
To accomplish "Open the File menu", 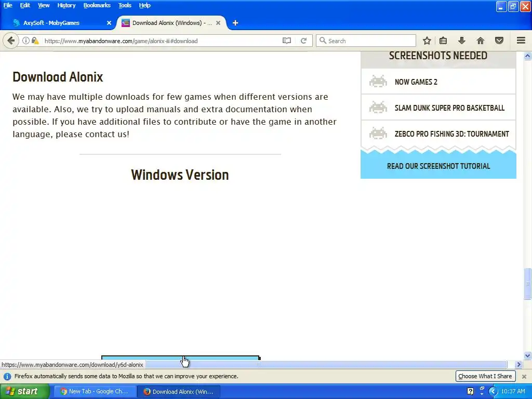I will (x=8, y=5).
